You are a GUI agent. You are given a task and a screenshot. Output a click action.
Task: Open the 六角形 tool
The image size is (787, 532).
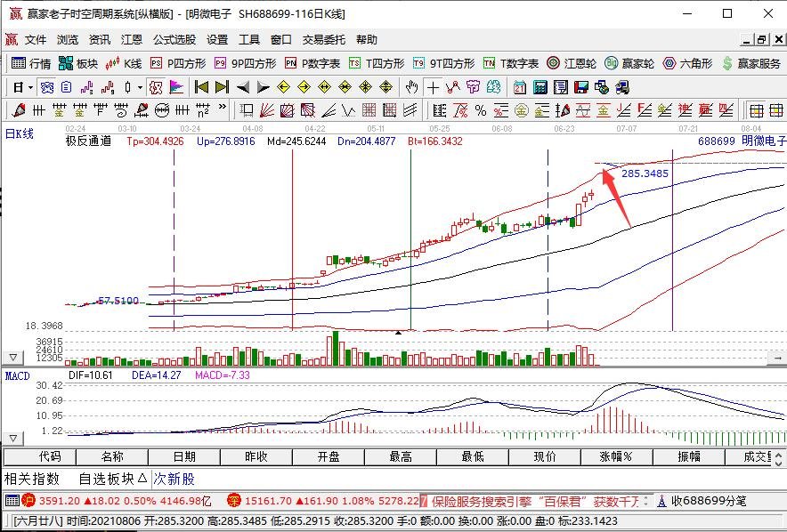(x=687, y=63)
